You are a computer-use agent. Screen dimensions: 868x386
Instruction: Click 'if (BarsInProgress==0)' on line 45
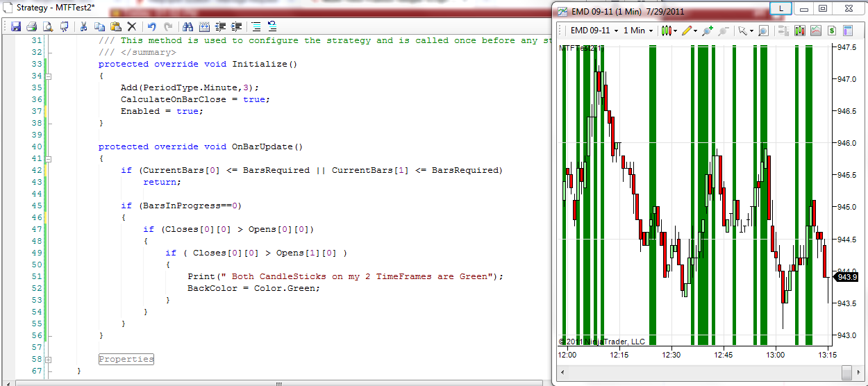[181, 205]
